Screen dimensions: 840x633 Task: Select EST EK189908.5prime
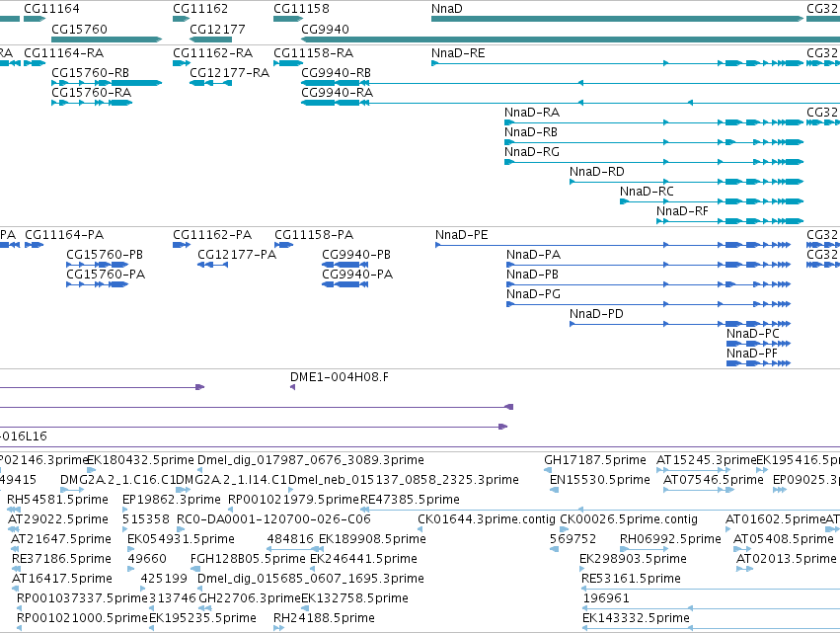[372, 540]
